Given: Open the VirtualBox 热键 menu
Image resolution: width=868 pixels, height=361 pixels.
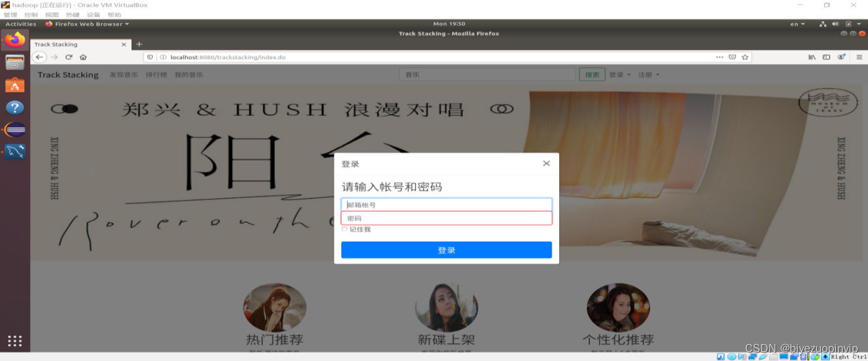Looking at the screenshot, I should click(73, 14).
